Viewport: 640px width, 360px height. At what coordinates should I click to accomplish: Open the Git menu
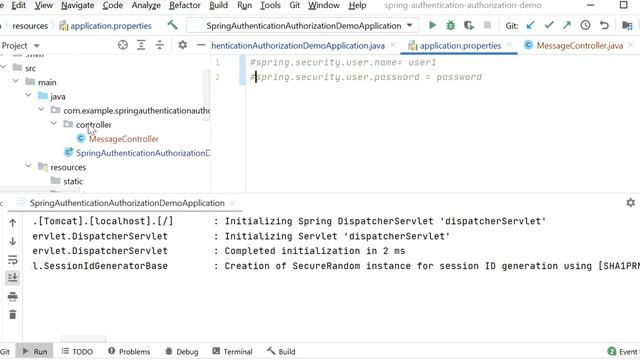(295, 5)
